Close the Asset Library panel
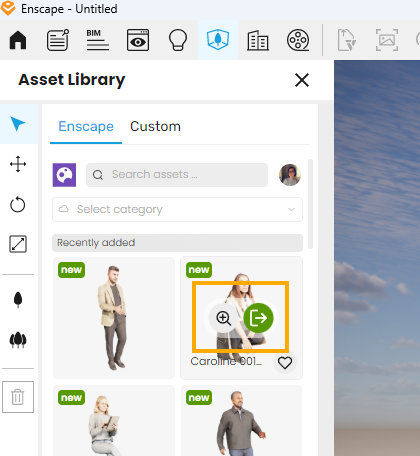The image size is (420, 456). 302,80
